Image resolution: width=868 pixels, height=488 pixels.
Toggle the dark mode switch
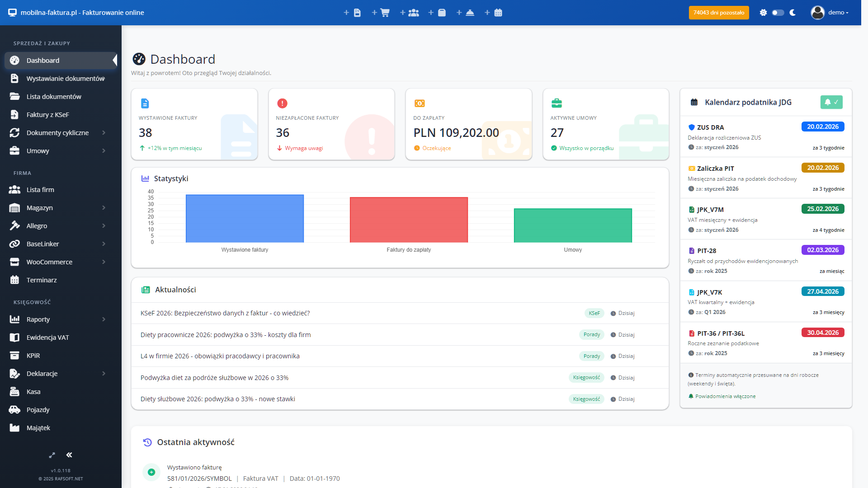[778, 13]
